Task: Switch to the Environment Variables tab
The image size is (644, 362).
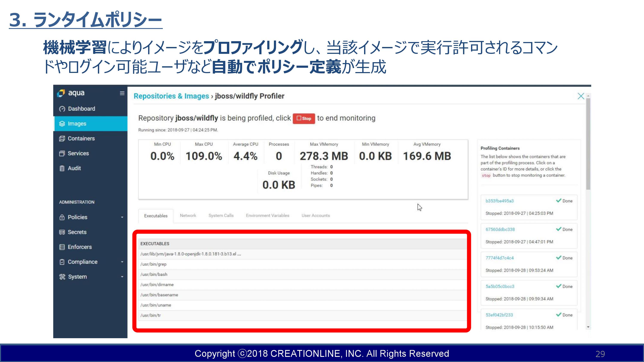Action: click(267, 215)
